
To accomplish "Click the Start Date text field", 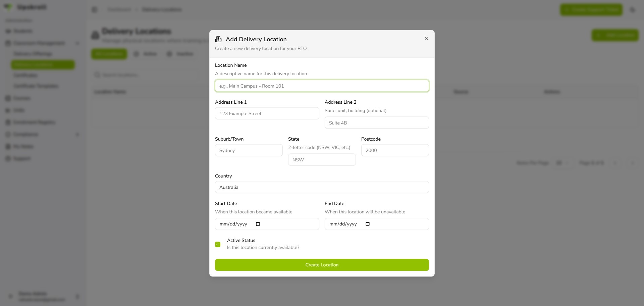I will (x=267, y=224).
